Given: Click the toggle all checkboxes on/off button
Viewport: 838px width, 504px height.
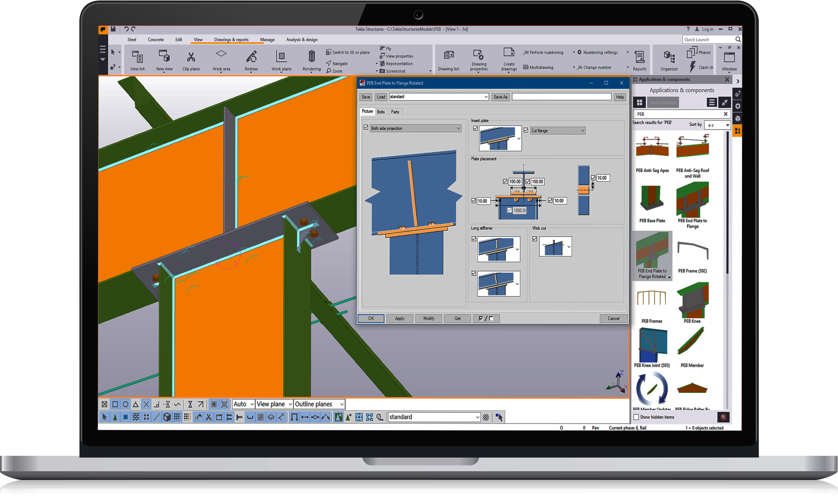Looking at the screenshot, I should 486,318.
